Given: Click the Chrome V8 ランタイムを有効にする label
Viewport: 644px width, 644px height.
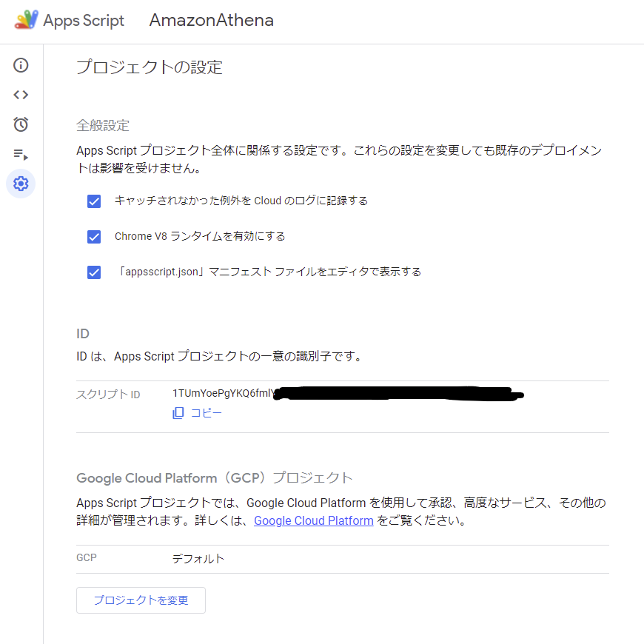Looking at the screenshot, I should 200,236.
